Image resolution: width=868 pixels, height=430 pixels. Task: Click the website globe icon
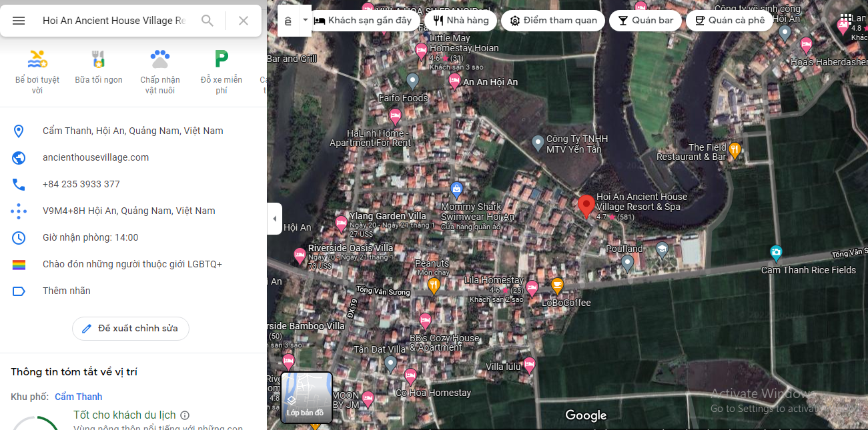pos(19,157)
